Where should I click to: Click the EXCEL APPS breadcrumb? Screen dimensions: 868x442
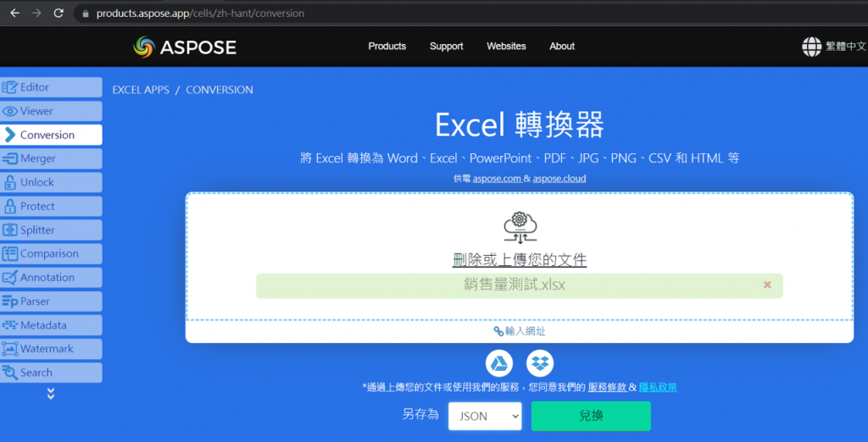[141, 90]
